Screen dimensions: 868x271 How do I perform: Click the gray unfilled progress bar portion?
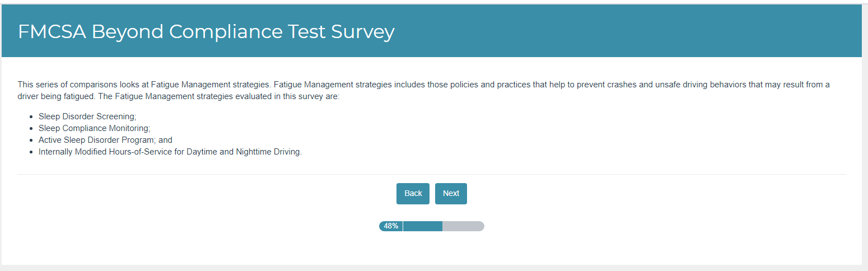coord(463,226)
